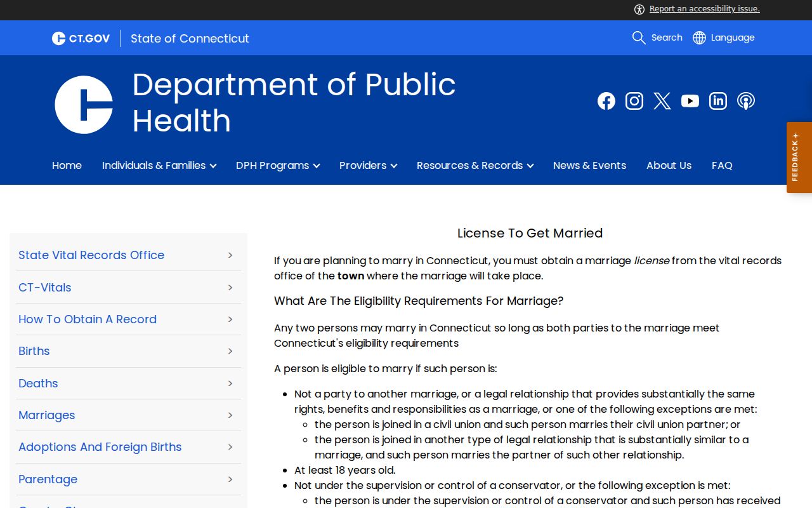Expand DPH Programs menu

tap(278, 165)
